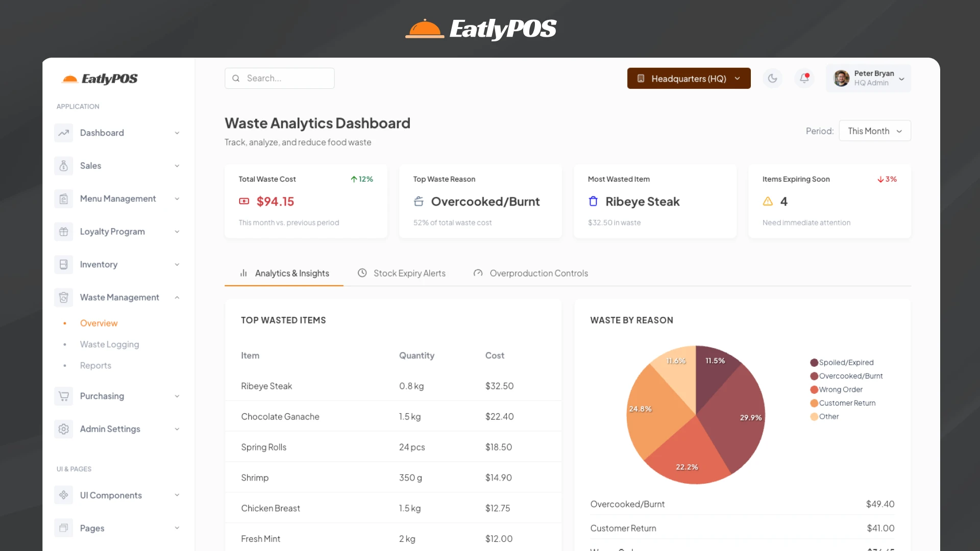Open the Peter Bryan profile dropdown chevron
The height and width of the screenshot is (551, 980).
click(x=902, y=79)
